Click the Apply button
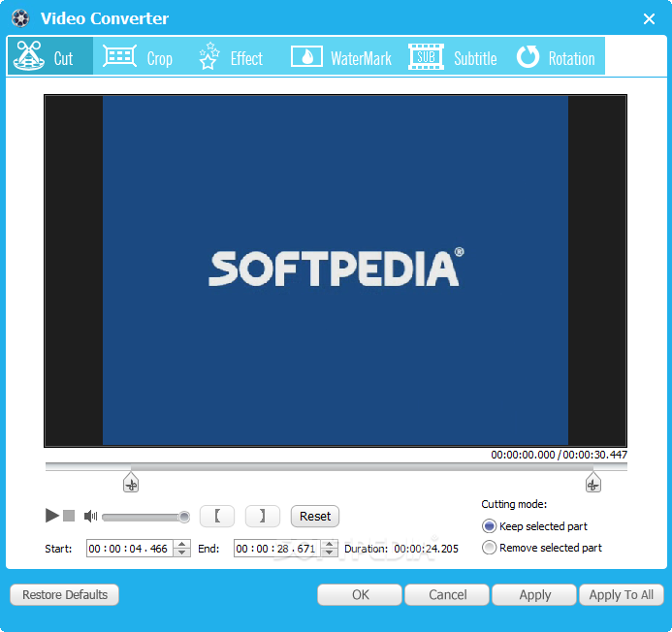 coord(534,595)
